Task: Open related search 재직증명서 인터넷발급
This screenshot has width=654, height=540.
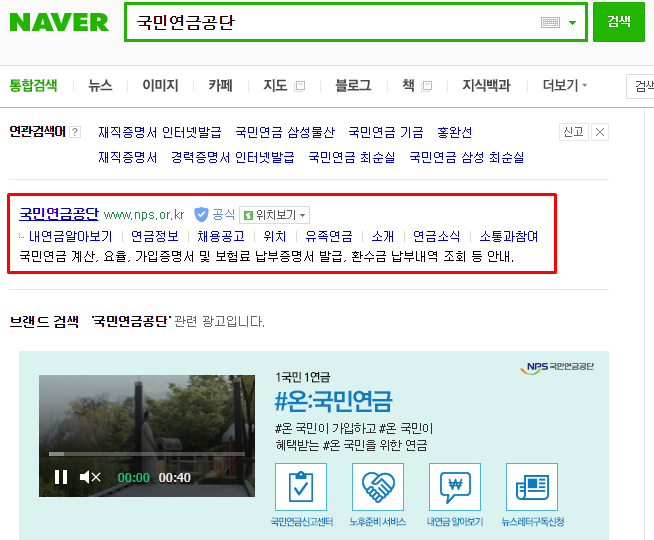Action: click(x=160, y=132)
